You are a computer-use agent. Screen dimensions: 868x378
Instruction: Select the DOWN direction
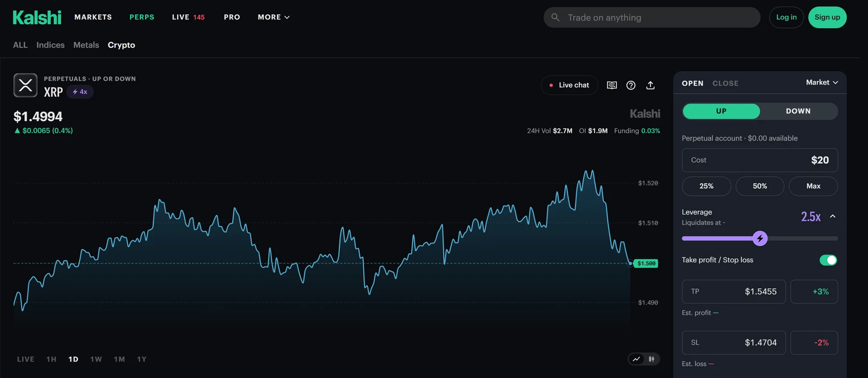[x=799, y=111]
